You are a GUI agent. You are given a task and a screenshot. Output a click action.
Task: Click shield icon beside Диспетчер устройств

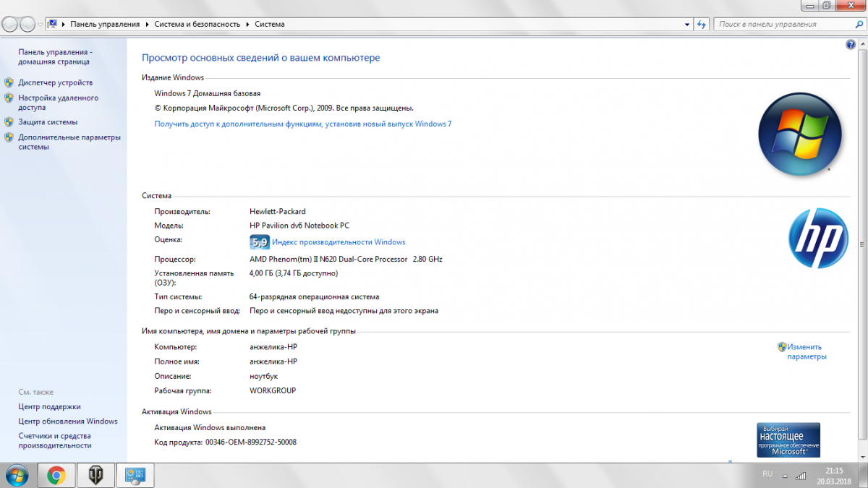(x=9, y=82)
